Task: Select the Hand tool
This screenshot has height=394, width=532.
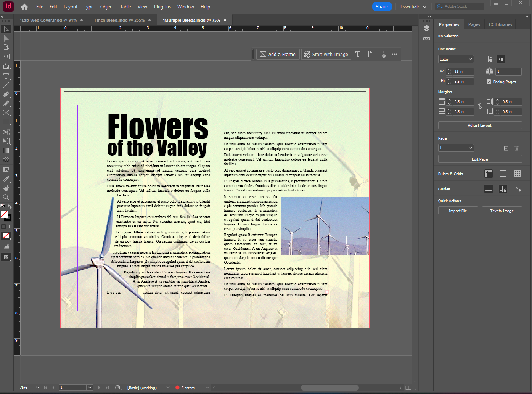Action: click(6, 188)
